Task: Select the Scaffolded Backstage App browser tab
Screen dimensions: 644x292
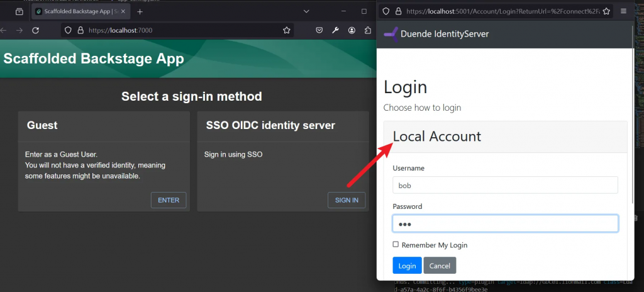Action: coord(81,11)
